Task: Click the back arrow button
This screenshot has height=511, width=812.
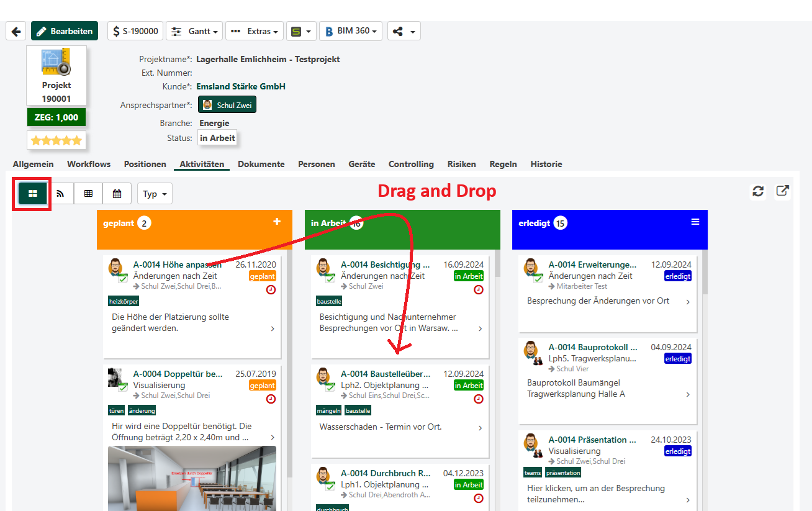Action: [x=16, y=31]
